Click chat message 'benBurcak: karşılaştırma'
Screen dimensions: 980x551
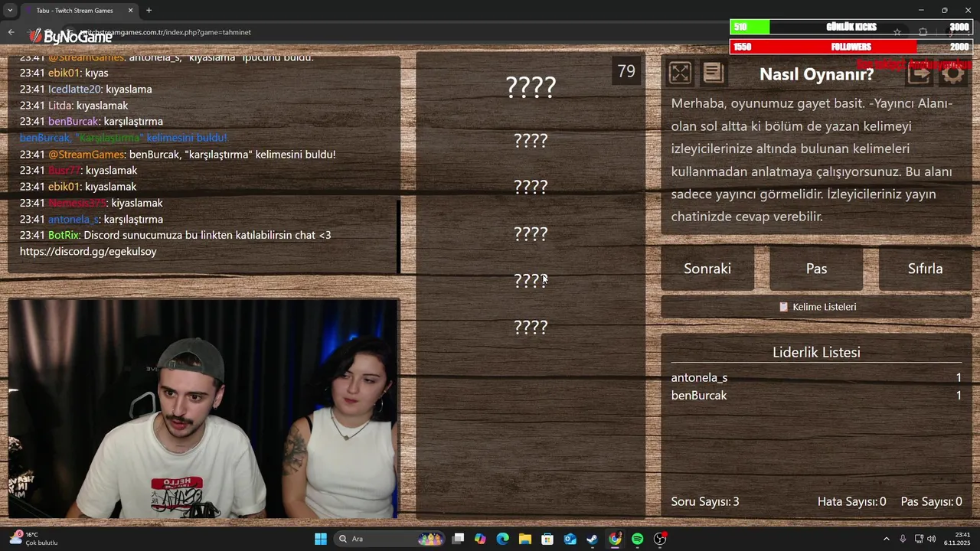click(x=91, y=121)
